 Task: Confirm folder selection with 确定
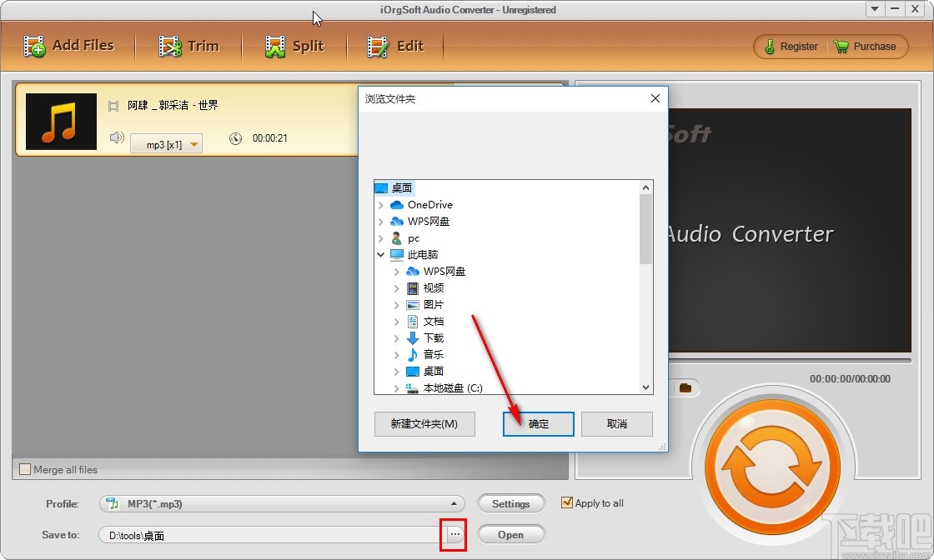pos(538,424)
